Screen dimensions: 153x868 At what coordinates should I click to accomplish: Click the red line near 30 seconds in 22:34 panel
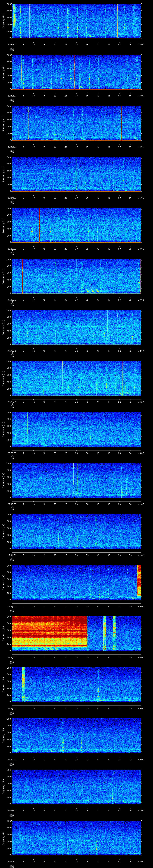(x=76, y=174)
